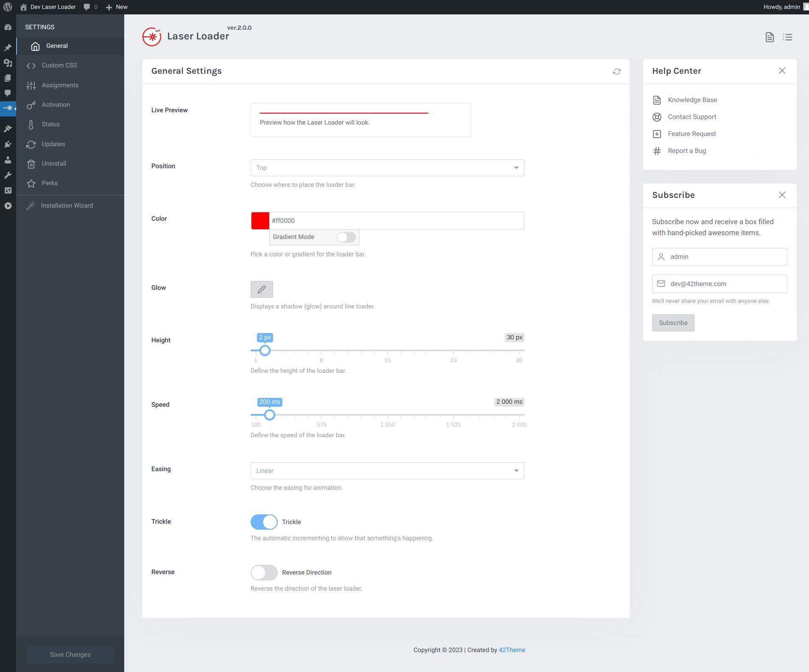The width and height of the screenshot is (809, 672).
Task: Follow the 42Theme footer link
Action: pos(512,650)
